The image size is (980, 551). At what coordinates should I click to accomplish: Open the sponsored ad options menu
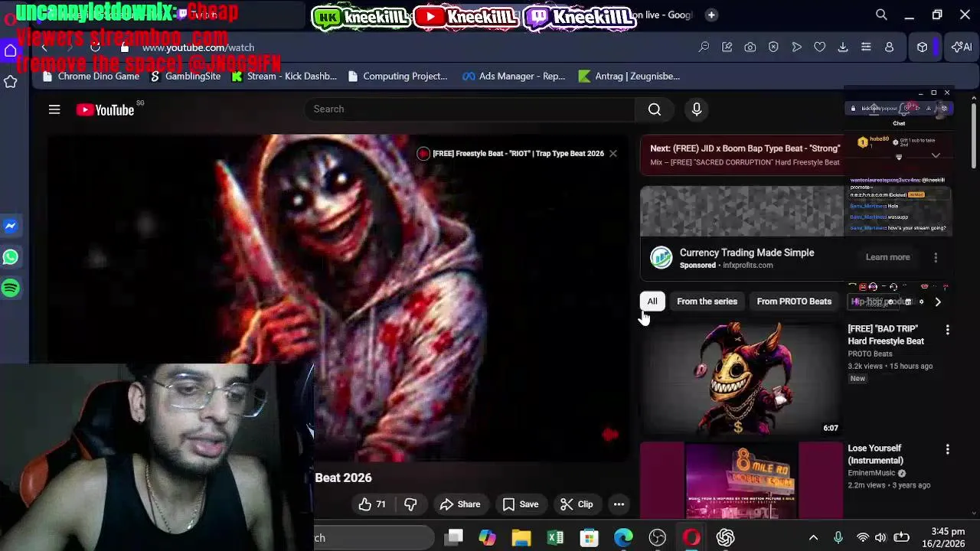pos(936,258)
